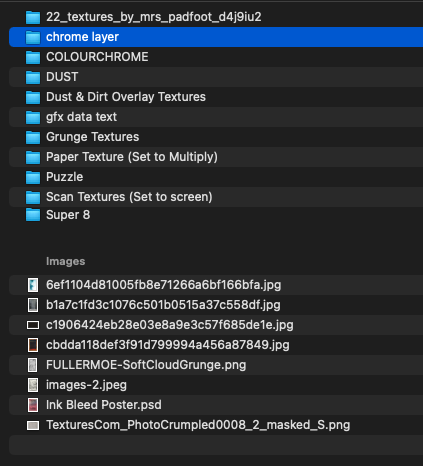Viewport: 423px width, 466px height.
Task: Select the Grunge Textures folder
Action: (216, 137)
